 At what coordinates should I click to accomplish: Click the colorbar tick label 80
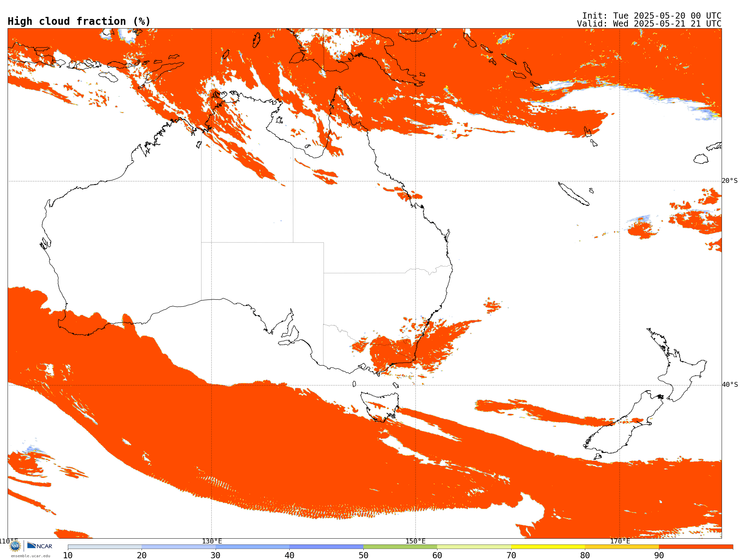585,555
